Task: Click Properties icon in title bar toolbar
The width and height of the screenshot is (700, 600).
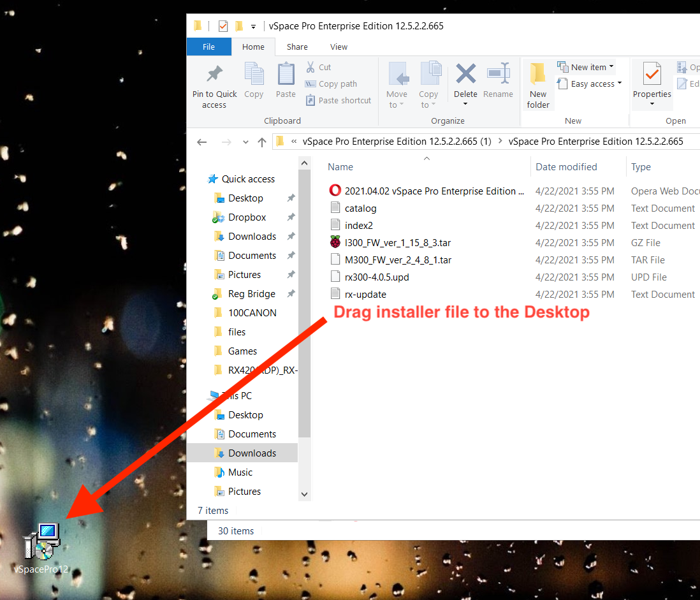Action: [222, 26]
